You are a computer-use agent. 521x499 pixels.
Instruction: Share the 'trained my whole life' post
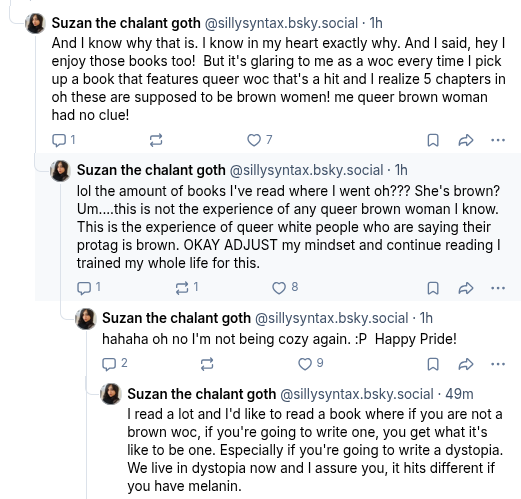coord(466,288)
